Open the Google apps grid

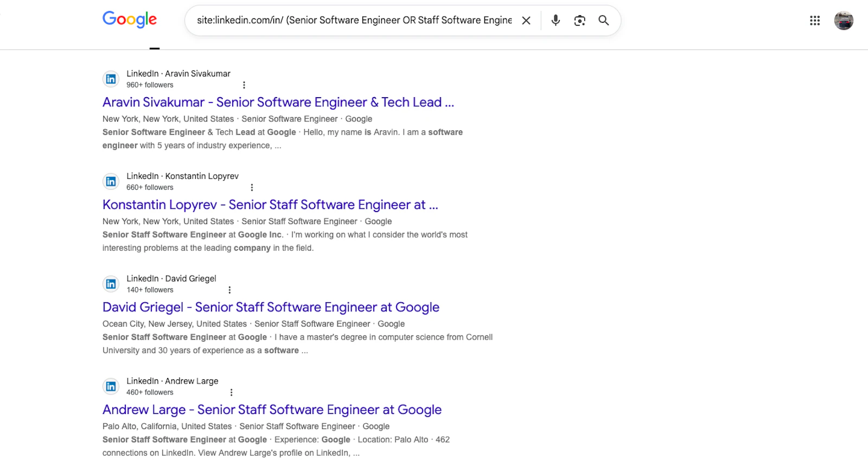(x=815, y=21)
